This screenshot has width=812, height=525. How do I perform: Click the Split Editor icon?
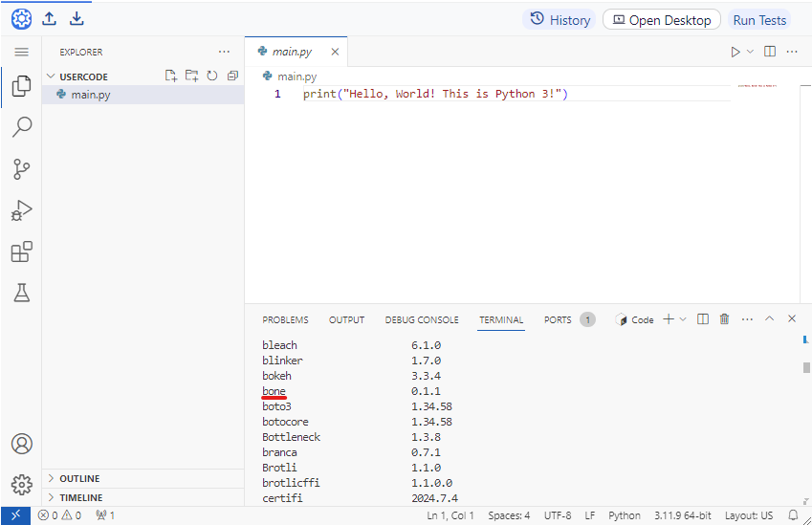(x=770, y=52)
